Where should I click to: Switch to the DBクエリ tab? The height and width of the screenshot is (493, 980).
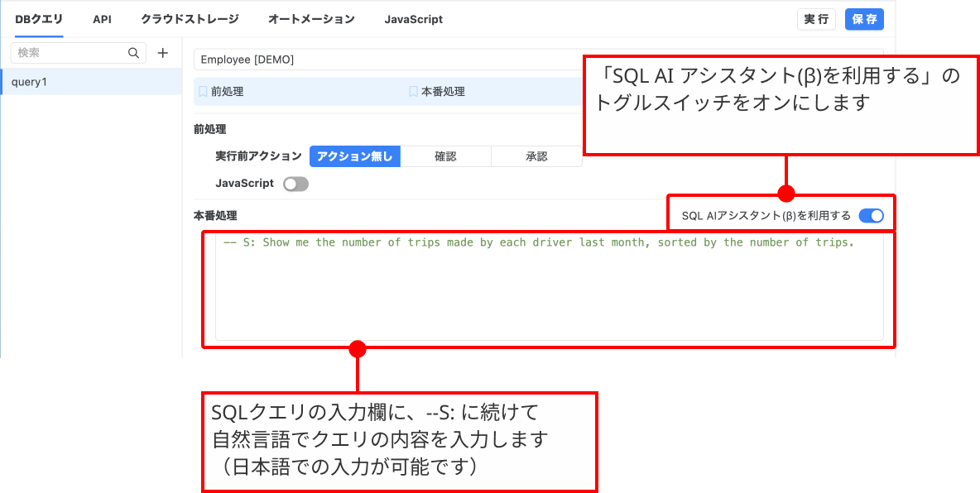[39, 19]
